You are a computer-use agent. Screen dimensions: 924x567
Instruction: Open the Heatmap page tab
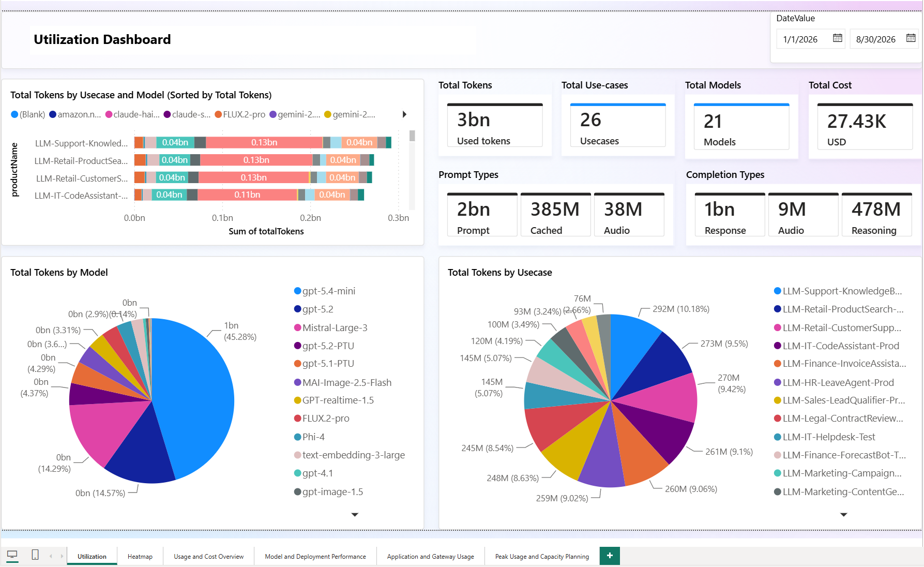point(140,557)
